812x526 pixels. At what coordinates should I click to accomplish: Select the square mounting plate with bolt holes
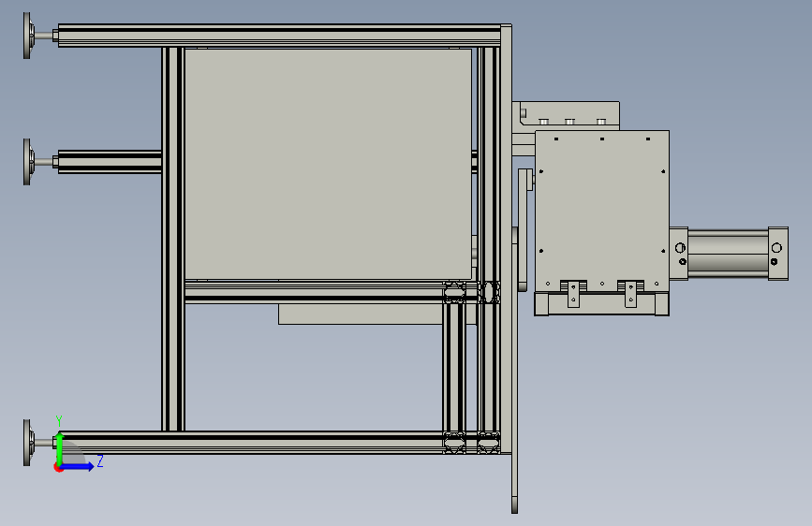click(602, 211)
